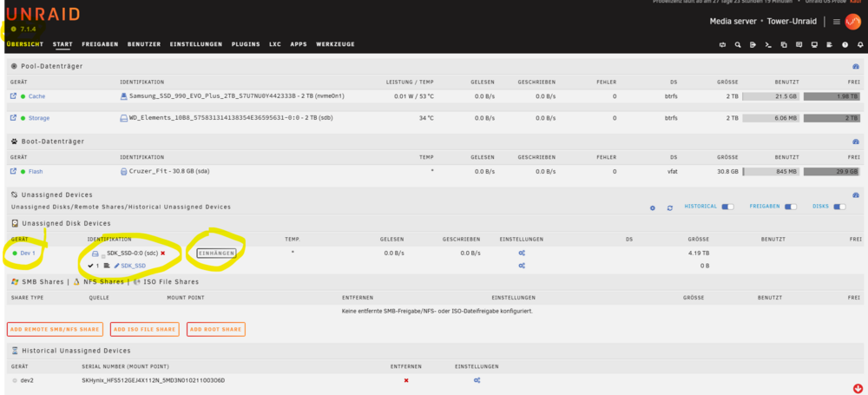This screenshot has width=868, height=395.
Task: Open the PLUGINS menu tab
Action: [x=246, y=44]
